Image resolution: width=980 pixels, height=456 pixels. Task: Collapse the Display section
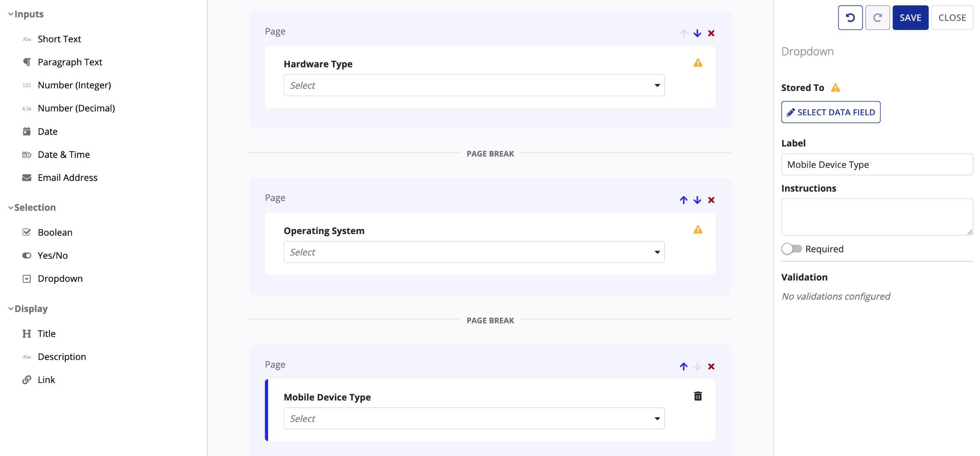(28, 309)
